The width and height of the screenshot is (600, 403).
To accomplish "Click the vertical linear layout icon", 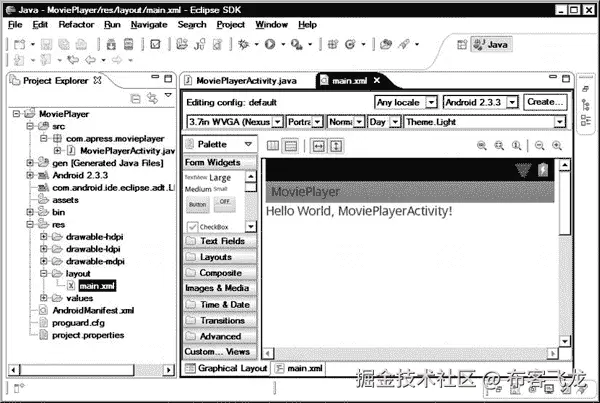I will click(x=291, y=146).
